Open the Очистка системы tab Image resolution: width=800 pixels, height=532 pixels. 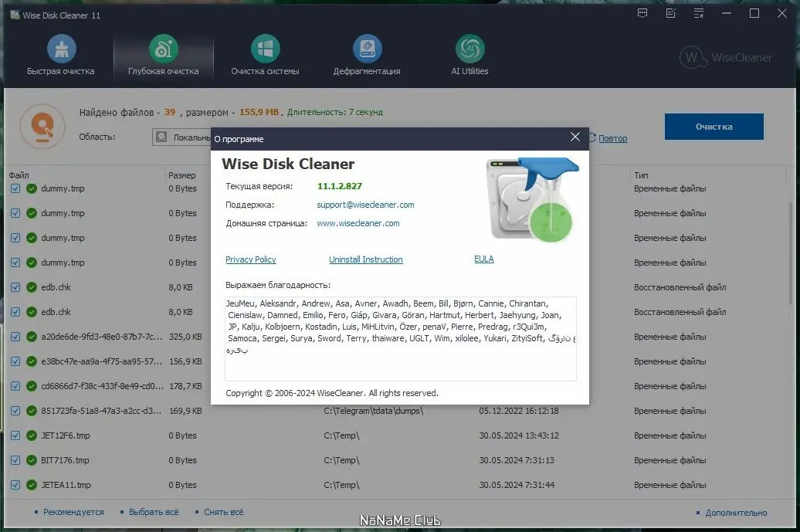point(265,56)
